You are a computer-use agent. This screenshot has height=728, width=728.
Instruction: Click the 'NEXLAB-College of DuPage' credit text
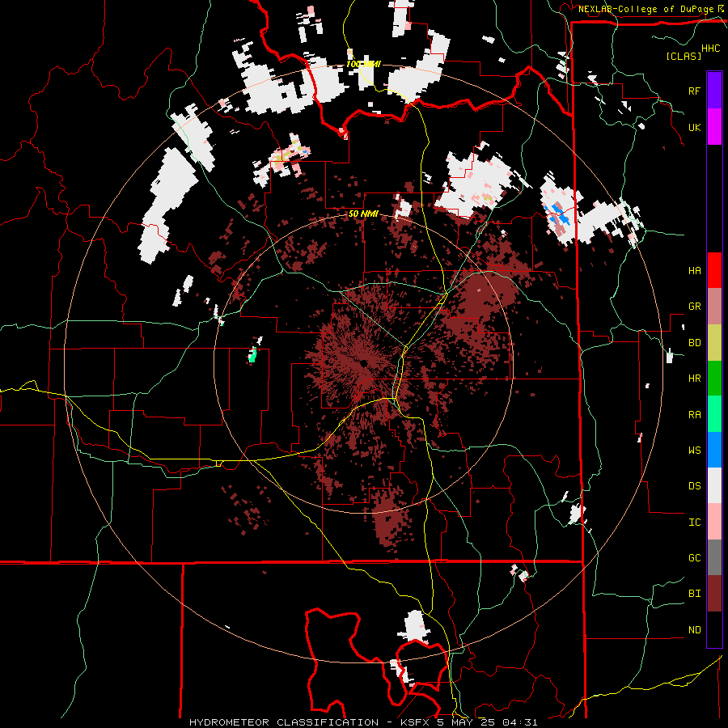[645, 9]
